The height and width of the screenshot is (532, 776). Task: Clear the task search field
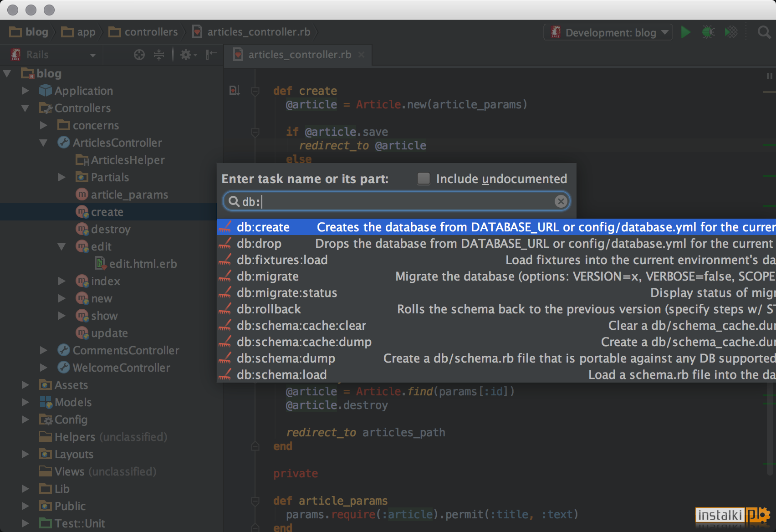(561, 201)
